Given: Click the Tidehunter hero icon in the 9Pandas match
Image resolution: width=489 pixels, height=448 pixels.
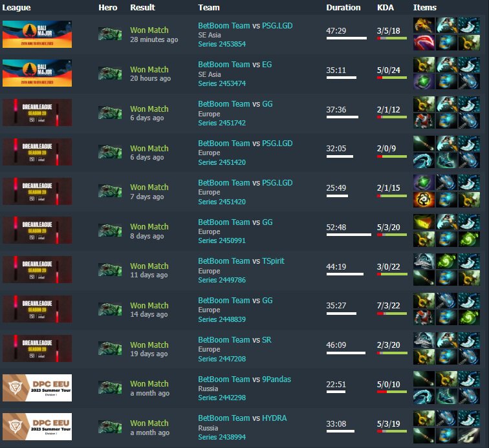Looking at the screenshot, I should 110,387.
